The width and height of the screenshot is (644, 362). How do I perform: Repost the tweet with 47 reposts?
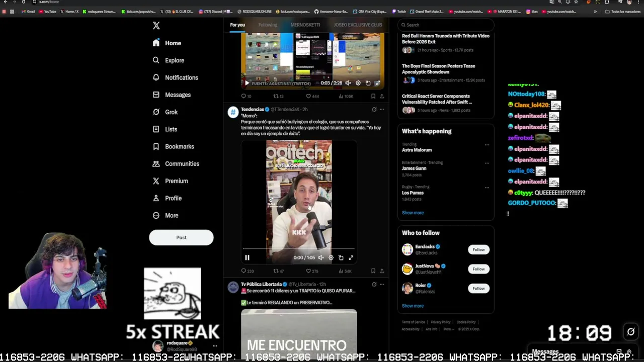click(278, 271)
